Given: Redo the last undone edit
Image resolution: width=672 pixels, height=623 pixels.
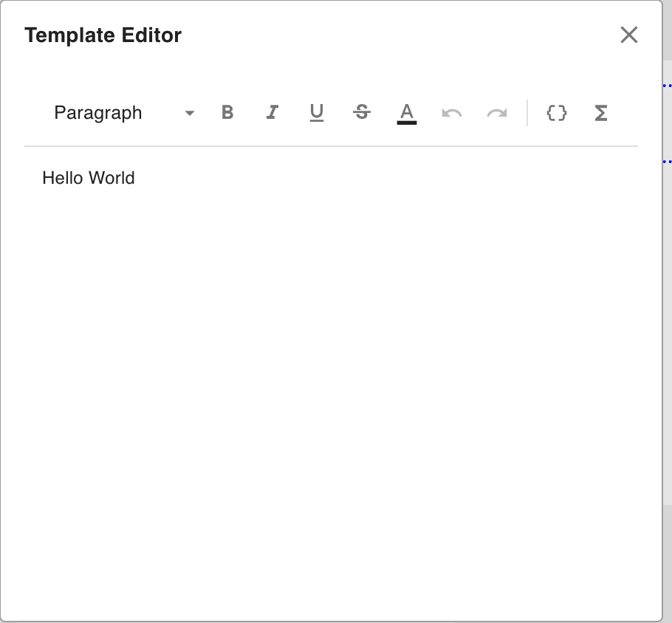Looking at the screenshot, I should pyautogui.click(x=497, y=113).
